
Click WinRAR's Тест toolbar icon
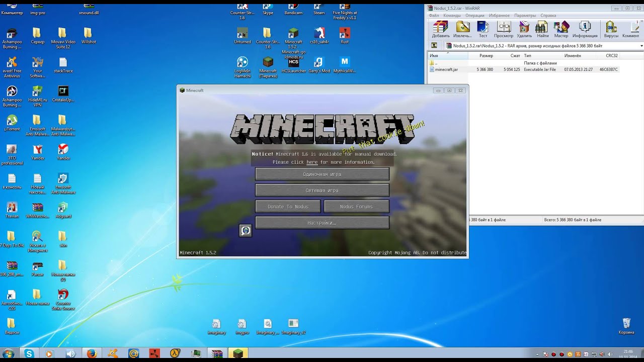[483, 30]
